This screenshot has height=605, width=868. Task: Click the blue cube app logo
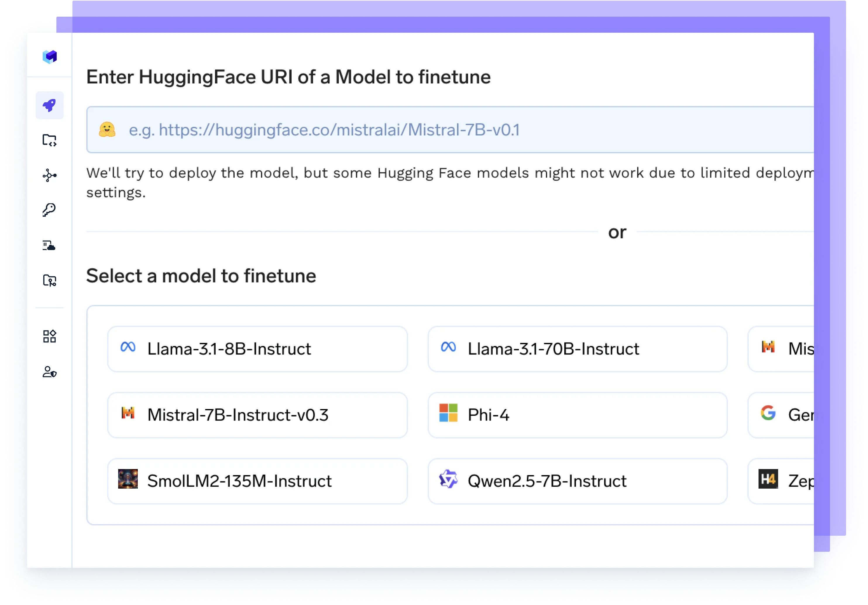(49, 57)
